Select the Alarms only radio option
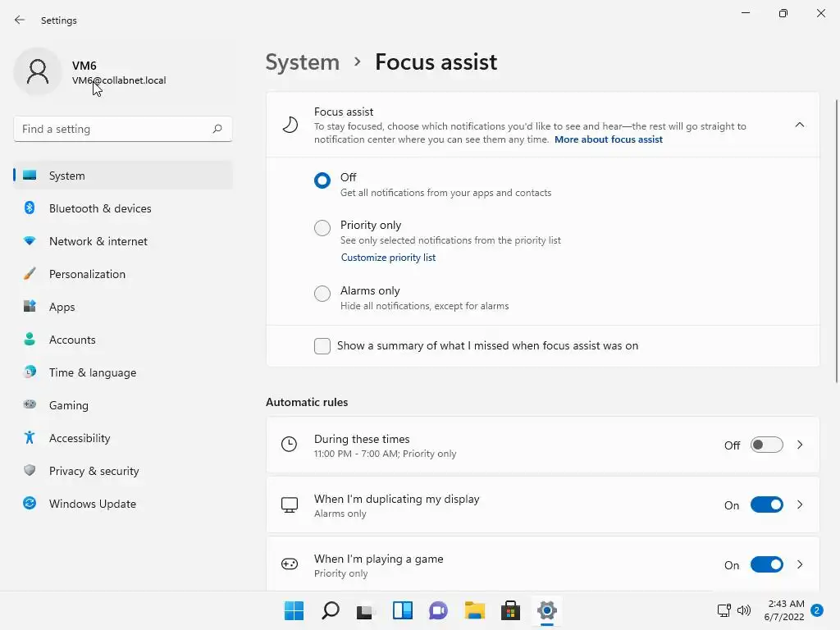This screenshot has height=630, width=840. tap(322, 294)
